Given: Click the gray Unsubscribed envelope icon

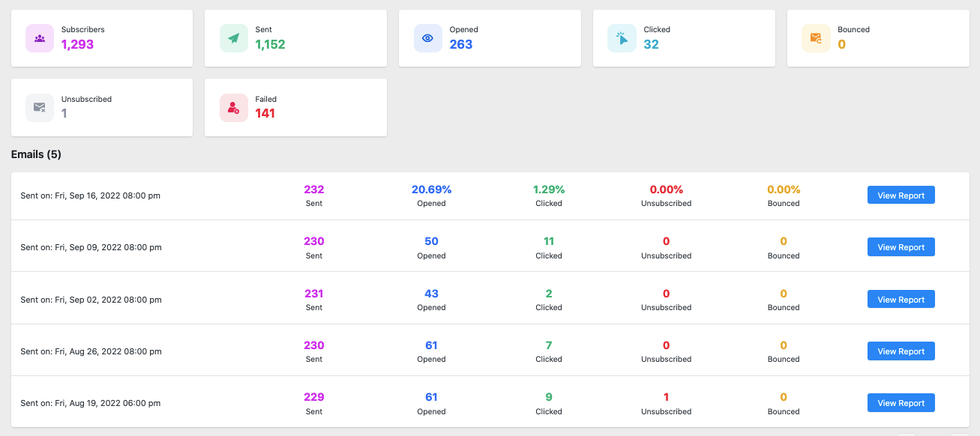Looking at the screenshot, I should pos(40,108).
